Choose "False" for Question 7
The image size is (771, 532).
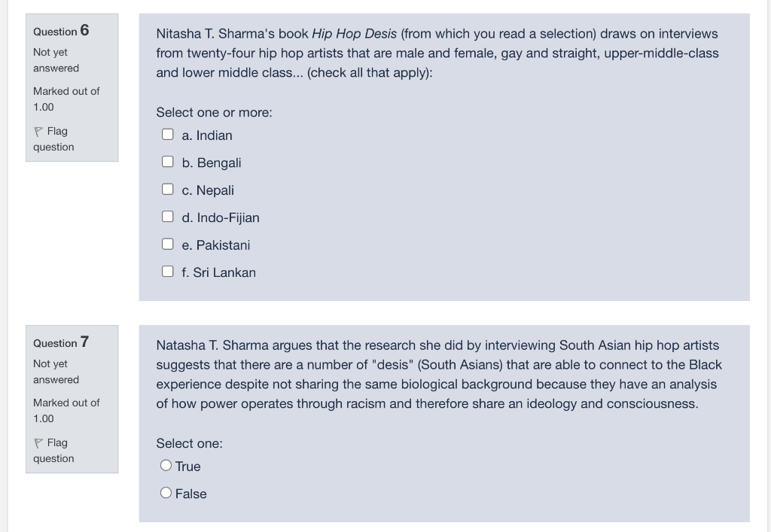pyautogui.click(x=166, y=492)
